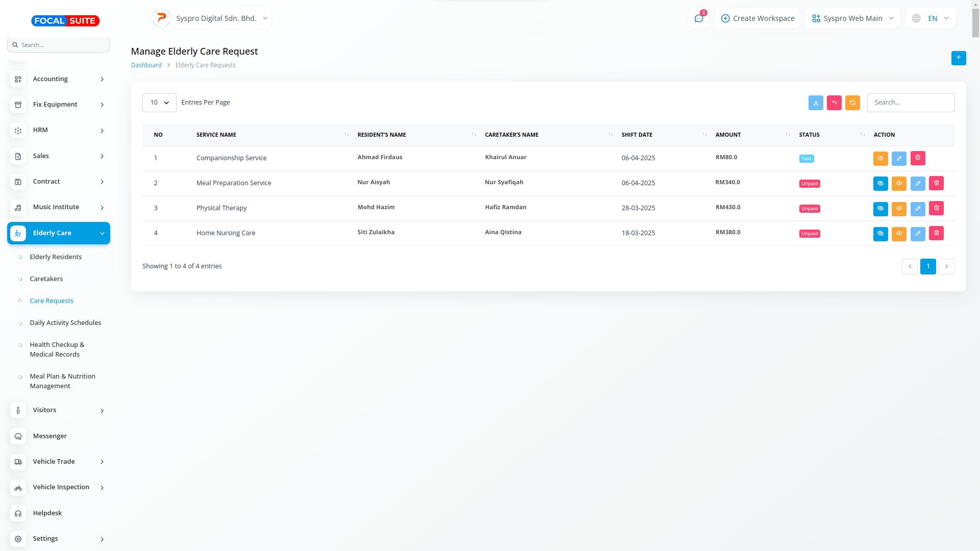Click the download export icon
980x551 pixels.
[x=816, y=103]
